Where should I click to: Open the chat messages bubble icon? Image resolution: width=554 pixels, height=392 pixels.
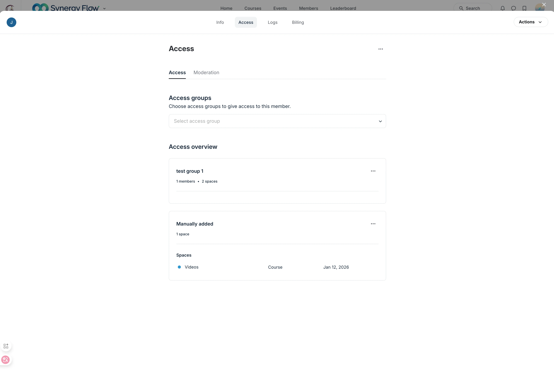click(513, 8)
